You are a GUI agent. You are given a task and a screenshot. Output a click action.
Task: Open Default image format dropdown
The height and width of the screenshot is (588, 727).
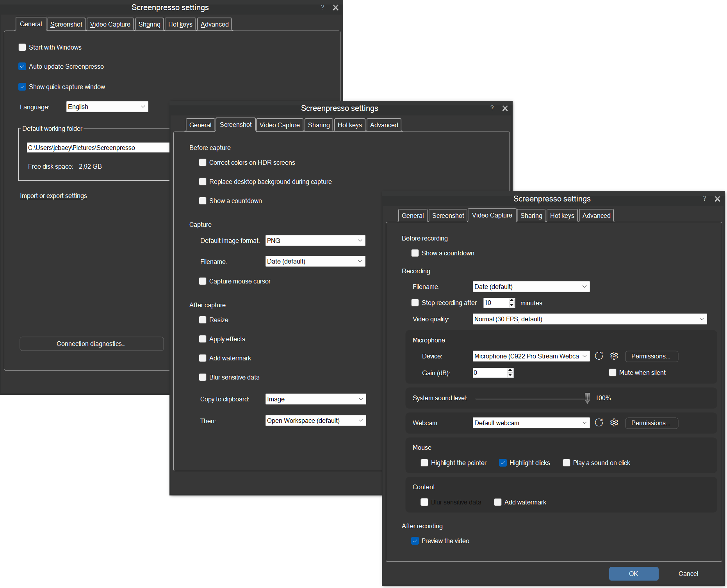[315, 241]
